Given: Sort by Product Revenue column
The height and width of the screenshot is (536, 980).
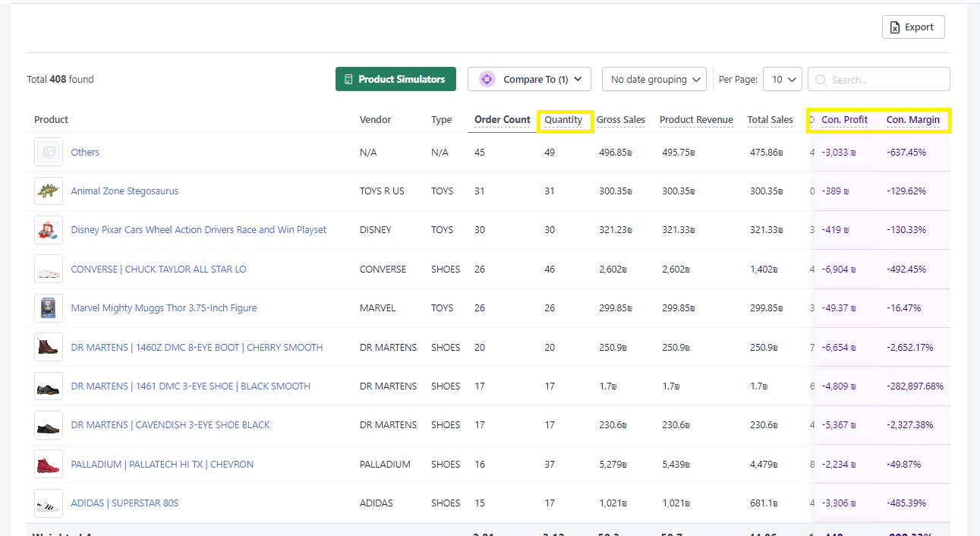Looking at the screenshot, I should [x=696, y=119].
